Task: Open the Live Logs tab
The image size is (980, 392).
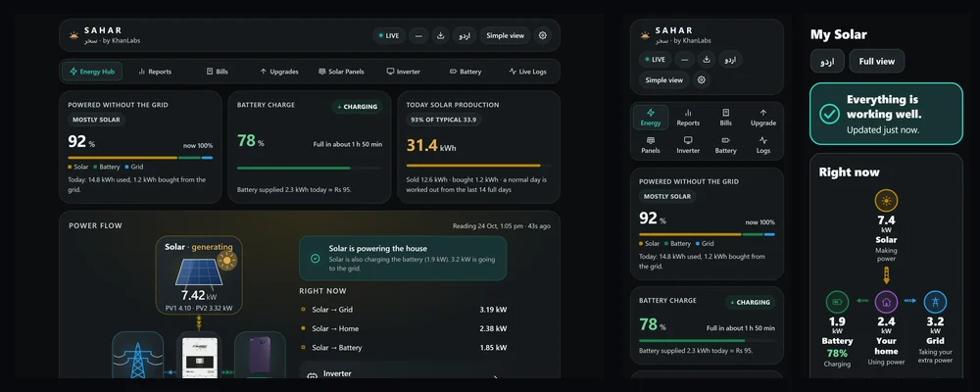Action: coord(527,72)
